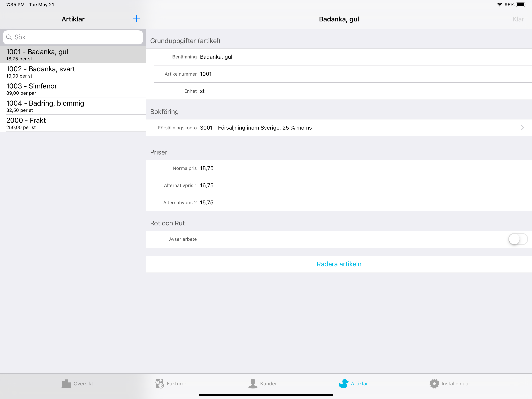Viewport: 532px width, 399px height.
Task: Select article 1004 - Badring, blommig
Action: click(x=73, y=106)
